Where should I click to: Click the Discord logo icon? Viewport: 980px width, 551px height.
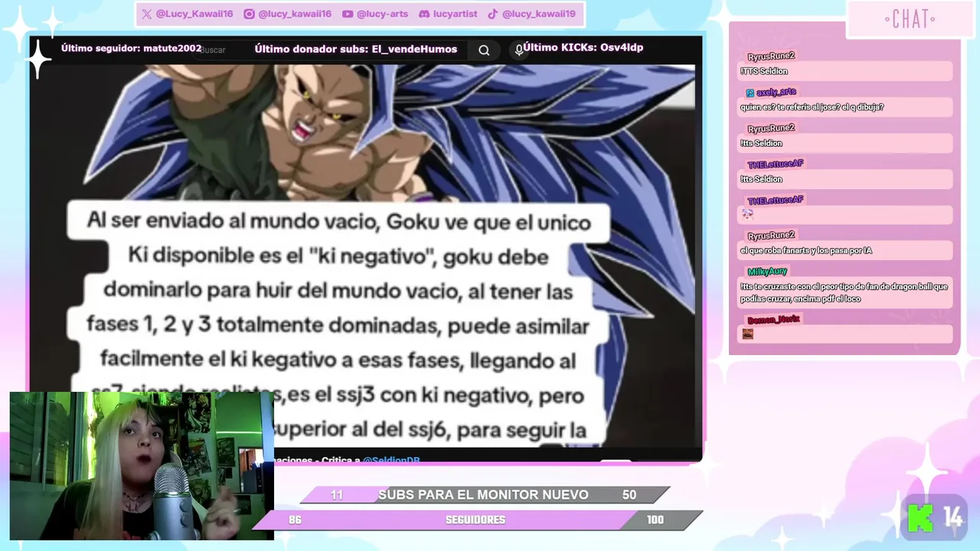click(x=424, y=14)
